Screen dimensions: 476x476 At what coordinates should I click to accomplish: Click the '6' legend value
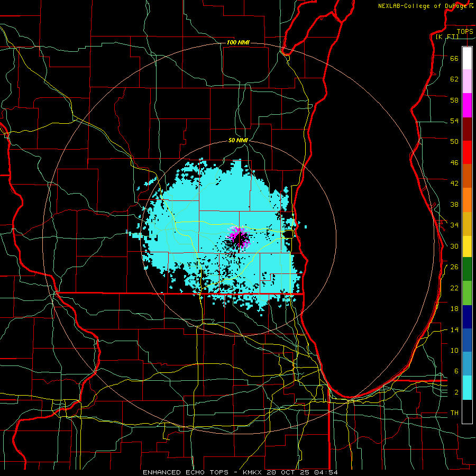(x=456, y=372)
